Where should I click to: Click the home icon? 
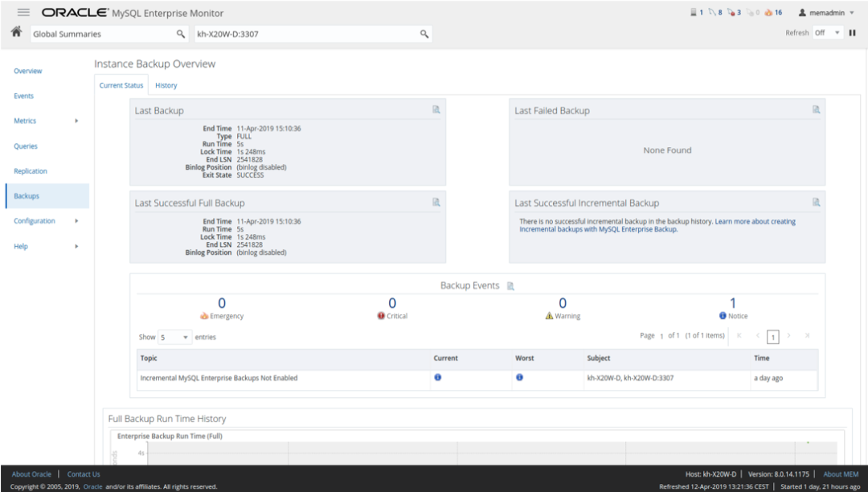[16, 32]
